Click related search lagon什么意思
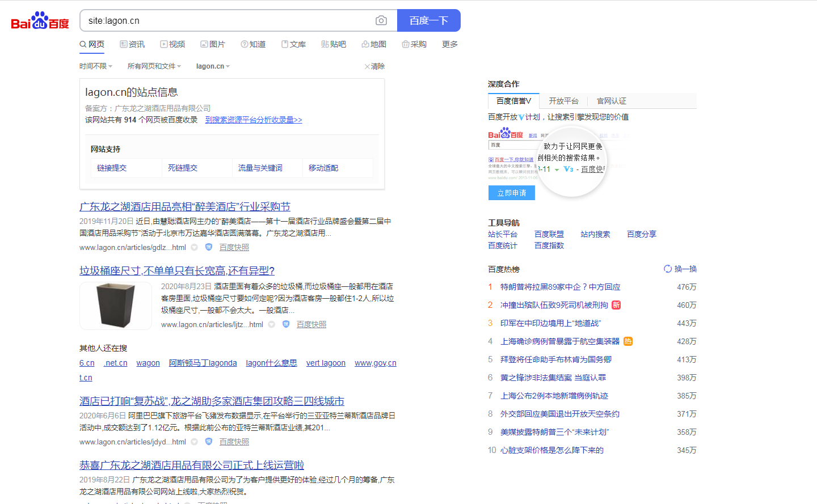Screen dimensions: 817x504 [x=271, y=363]
